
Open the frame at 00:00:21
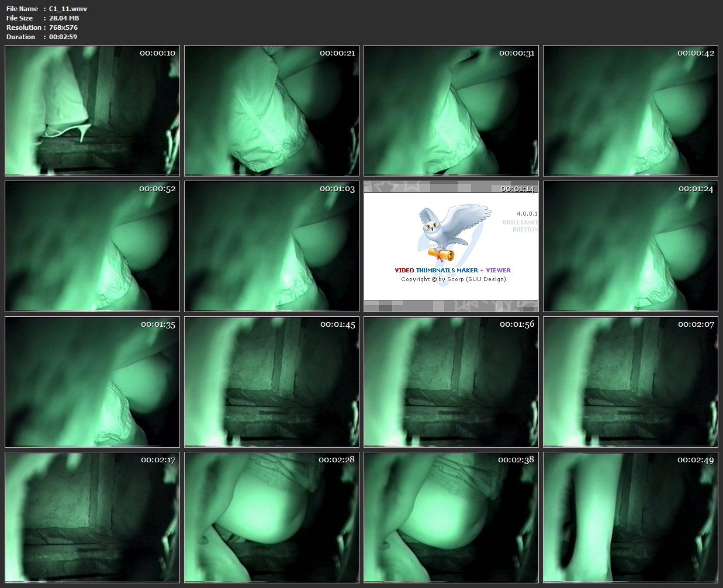coord(272,110)
